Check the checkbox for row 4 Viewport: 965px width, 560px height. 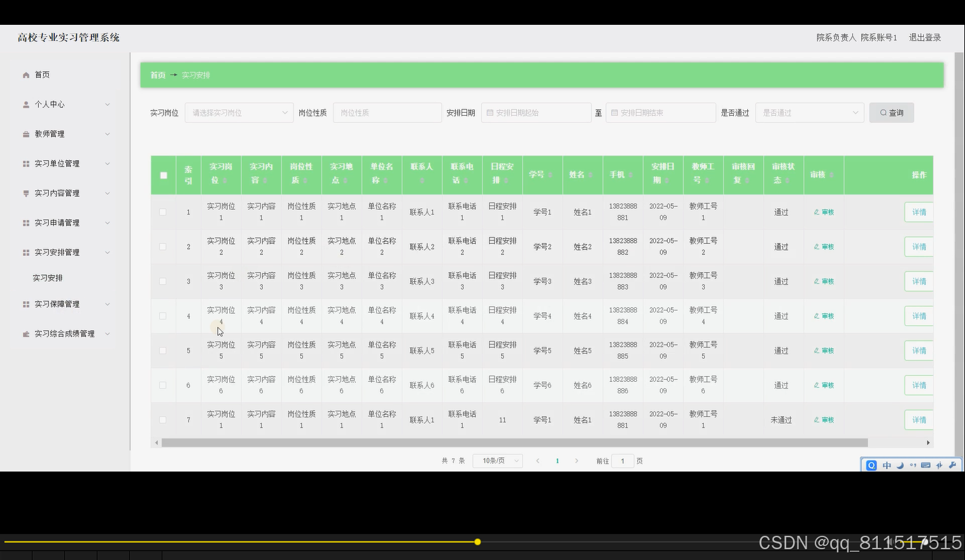(163, 316)
